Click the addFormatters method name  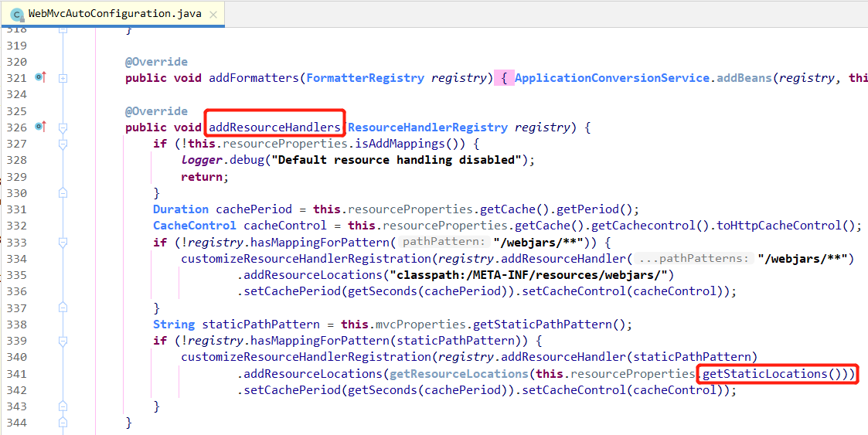[x=254, y=79]
